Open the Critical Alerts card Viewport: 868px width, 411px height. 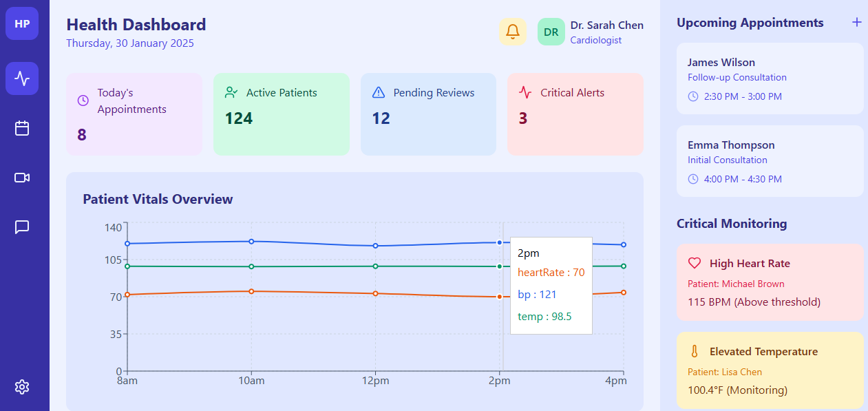tap(575, 114)
